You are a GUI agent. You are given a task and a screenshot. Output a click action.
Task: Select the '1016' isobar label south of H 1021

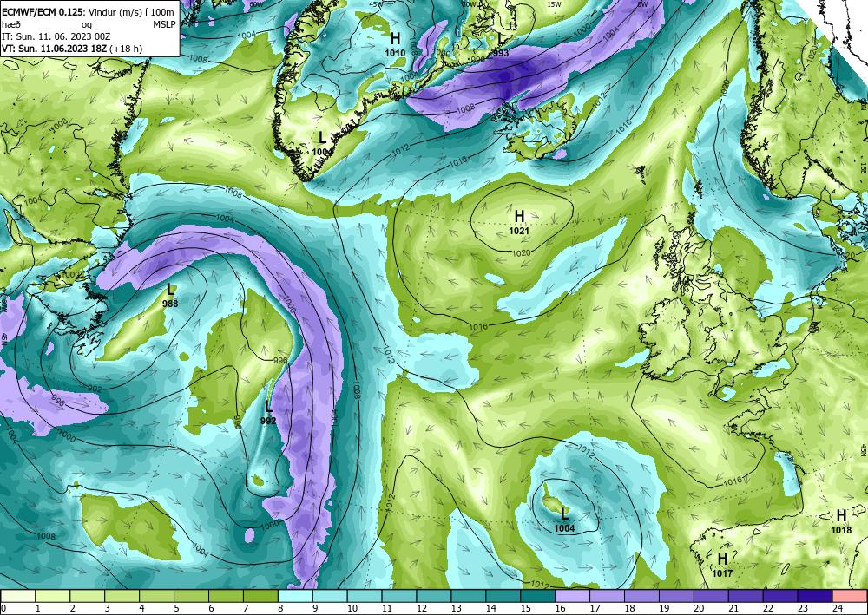(477, 327)
